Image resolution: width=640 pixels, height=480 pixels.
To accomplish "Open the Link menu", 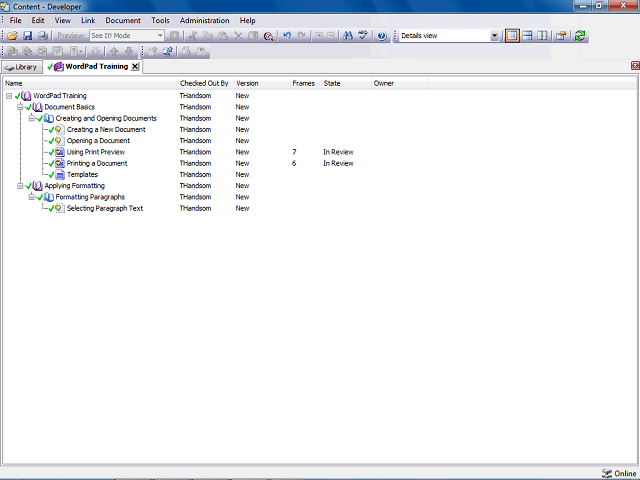I will (88, 20).
